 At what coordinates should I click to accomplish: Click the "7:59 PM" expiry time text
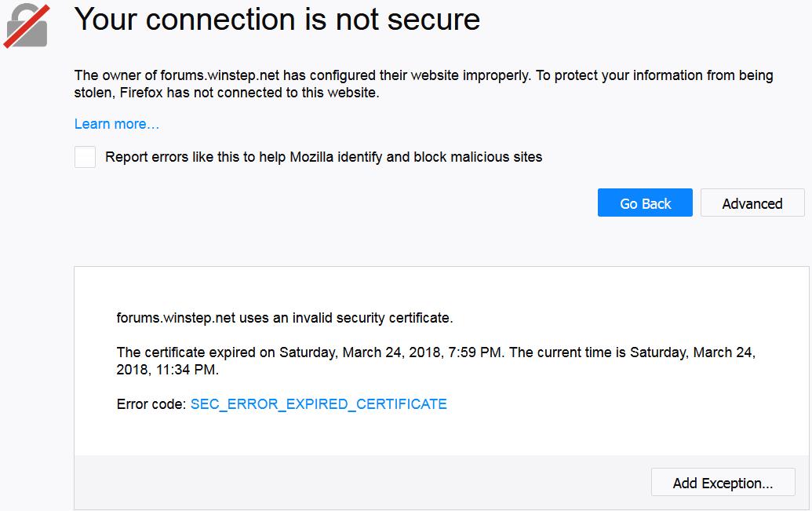472,352
